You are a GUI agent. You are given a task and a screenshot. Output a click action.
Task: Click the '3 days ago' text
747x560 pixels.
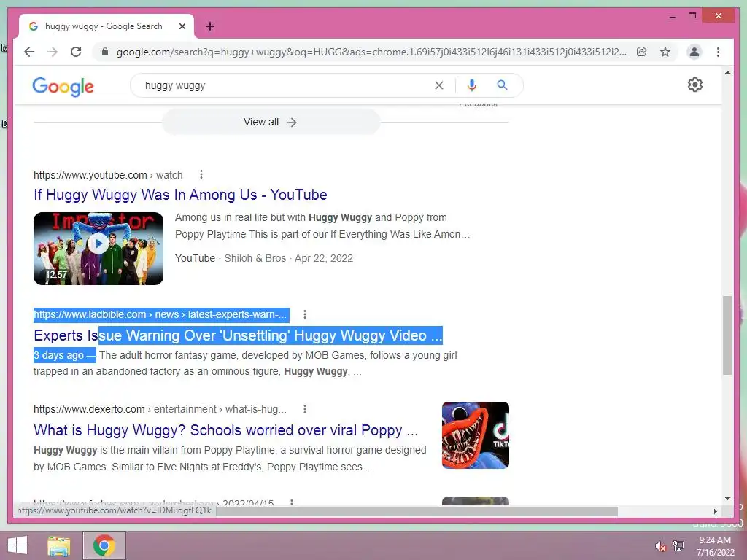click(x=58, y=355)
